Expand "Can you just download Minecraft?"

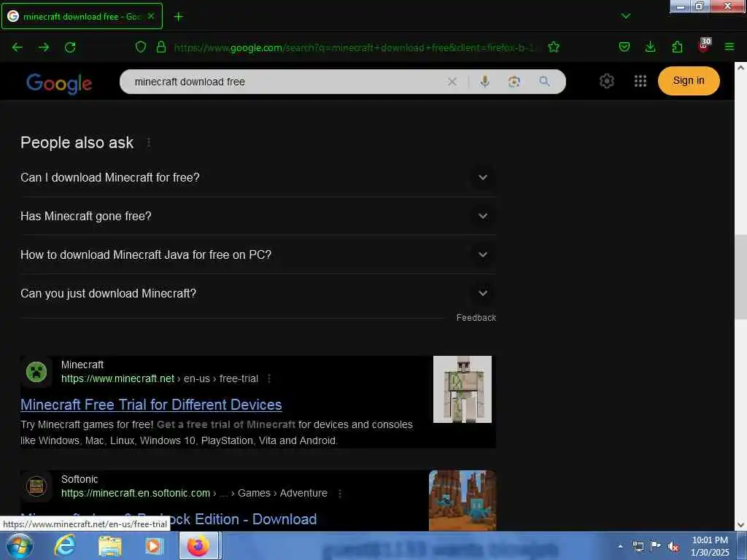click(258, 293)
